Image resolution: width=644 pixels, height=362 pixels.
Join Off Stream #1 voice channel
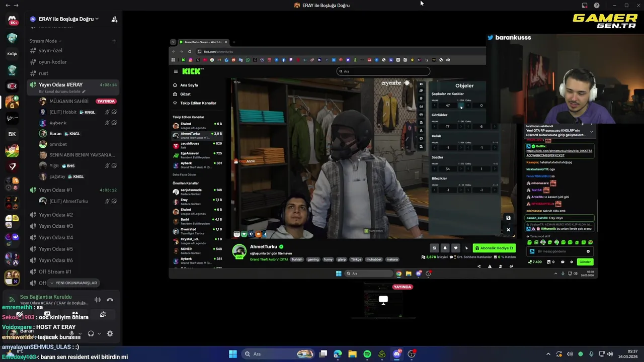point(73,272)
